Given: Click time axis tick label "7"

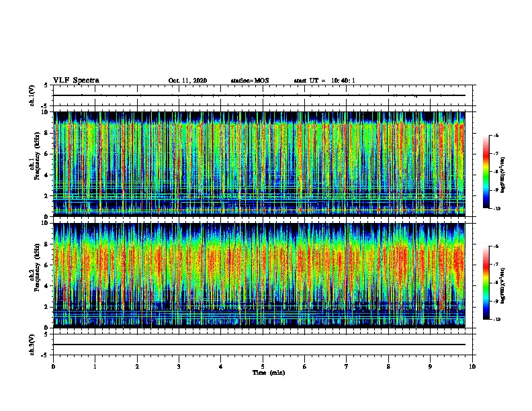Looking at the screenshot, I should click(x=347, y=367).
